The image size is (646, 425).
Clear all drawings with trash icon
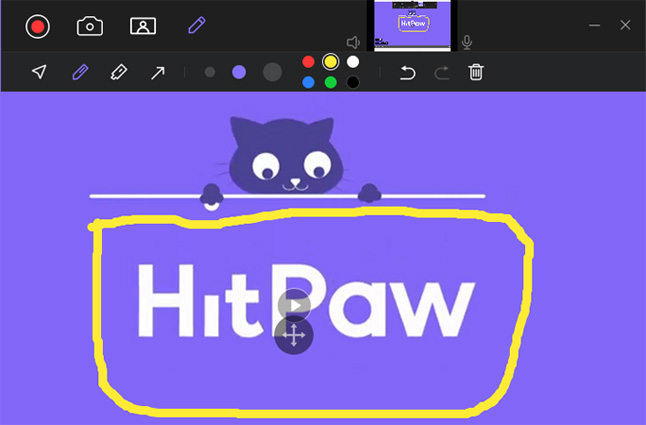[476, 72]
